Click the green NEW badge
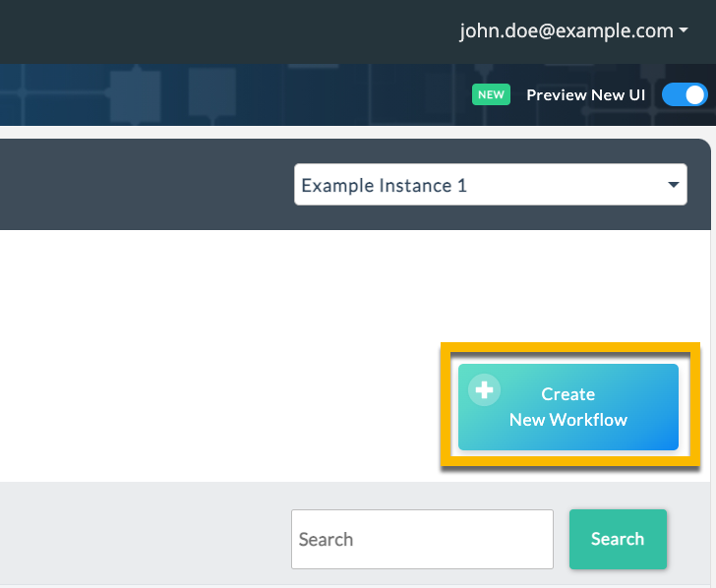This screenshot has width=716, height=588. tap(491, 94)
